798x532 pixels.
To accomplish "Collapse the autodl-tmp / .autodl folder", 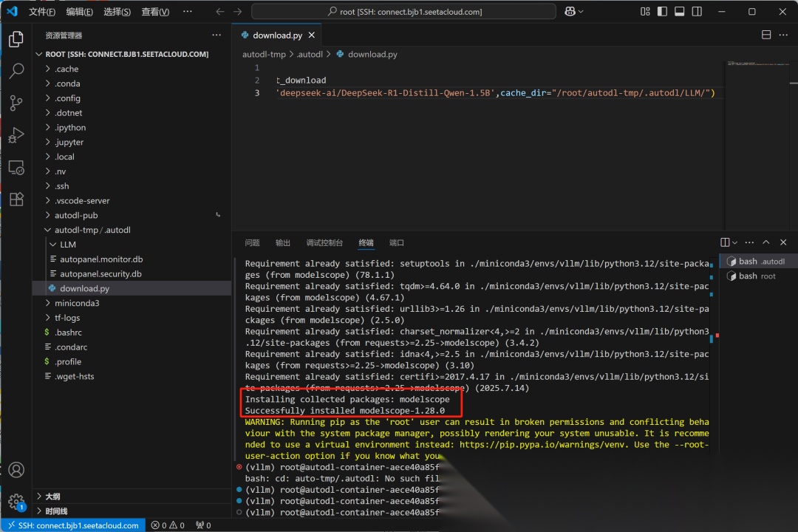I will tap(132, 230).
